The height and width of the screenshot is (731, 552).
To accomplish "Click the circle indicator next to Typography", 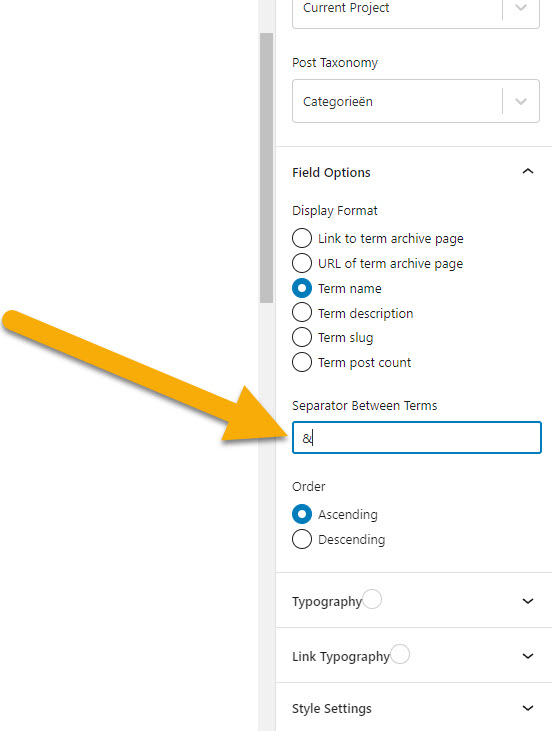I will pos(372,599).
